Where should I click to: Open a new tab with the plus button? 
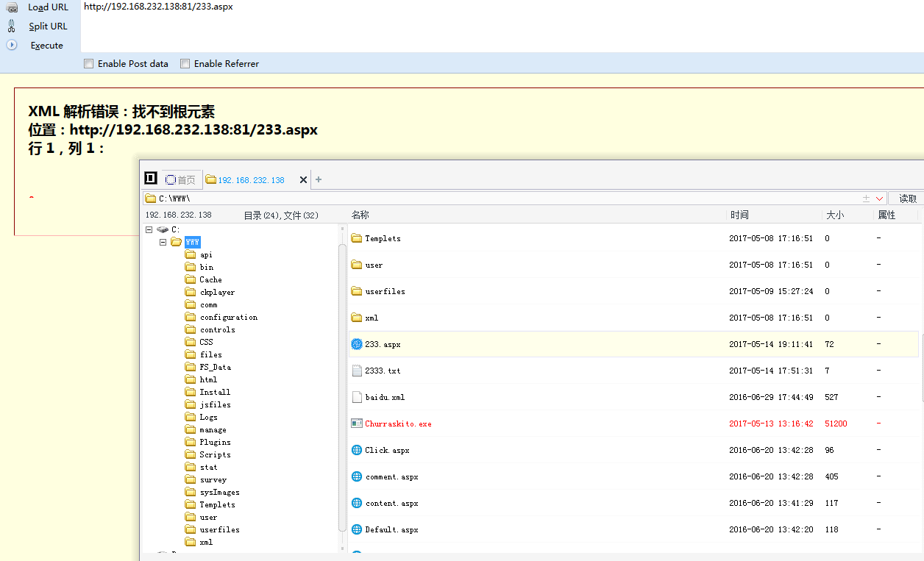click(x=318, y=179)
